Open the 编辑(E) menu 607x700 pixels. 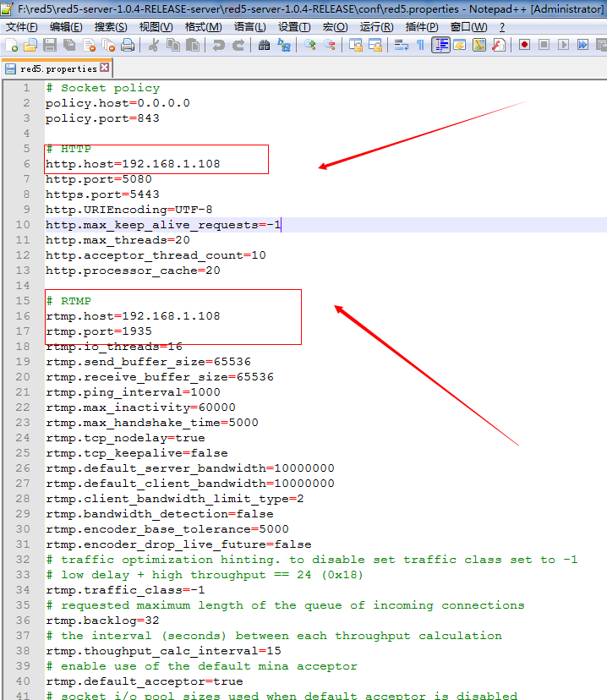pos(66,27)
